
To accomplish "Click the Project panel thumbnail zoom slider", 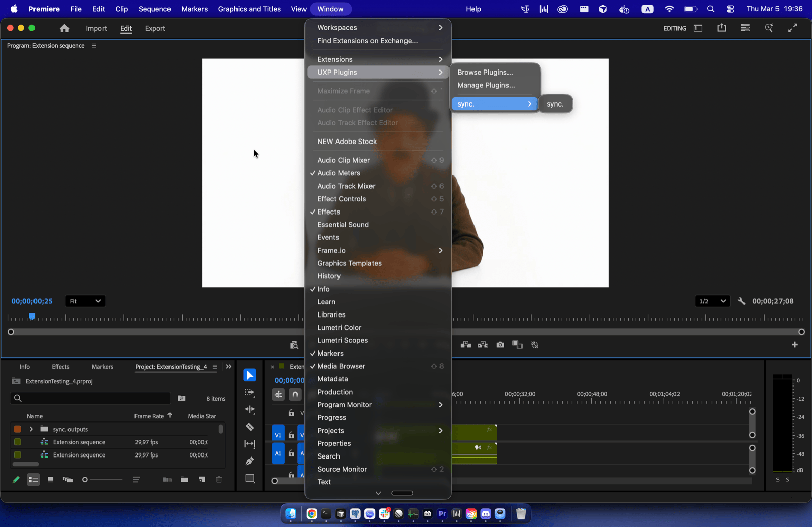I will (x=103, y=480).
